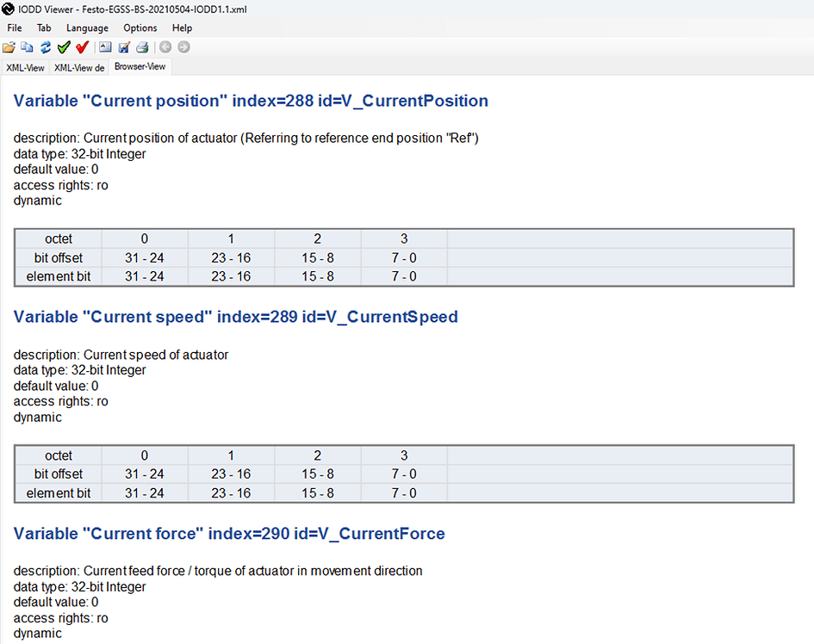Open the image viewer toolbar icon
The image size is (814, 644).
click(104, 46)
